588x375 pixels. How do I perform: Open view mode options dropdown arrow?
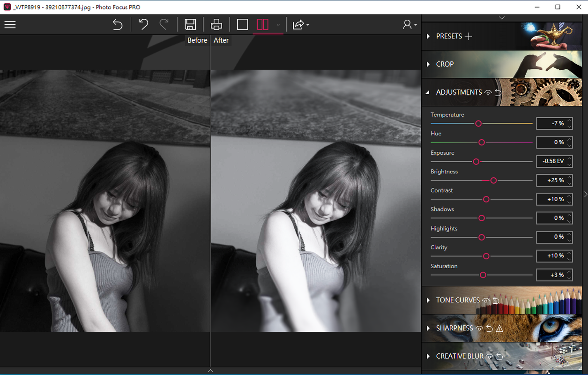[x=278, y=25]
